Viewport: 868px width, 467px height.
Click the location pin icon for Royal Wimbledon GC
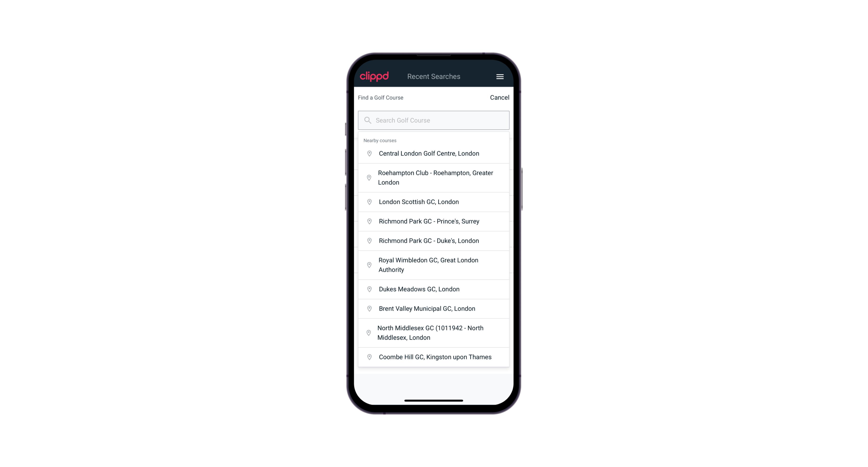pyautogui.click(x=368, y=265)
